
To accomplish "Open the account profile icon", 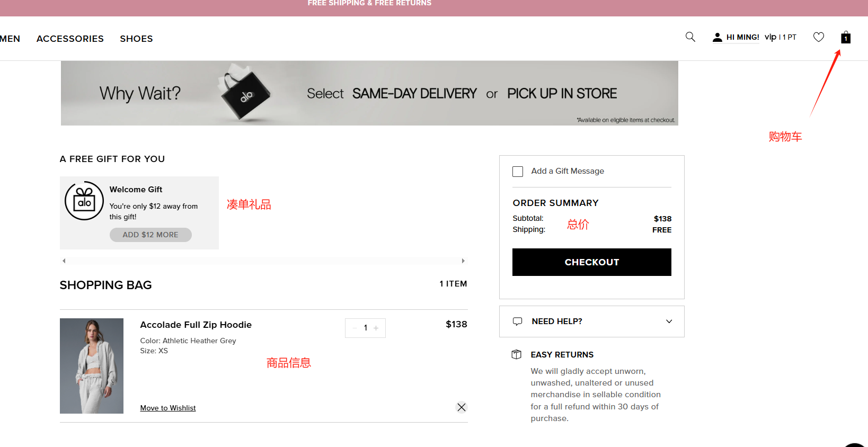I will (717, 37).
